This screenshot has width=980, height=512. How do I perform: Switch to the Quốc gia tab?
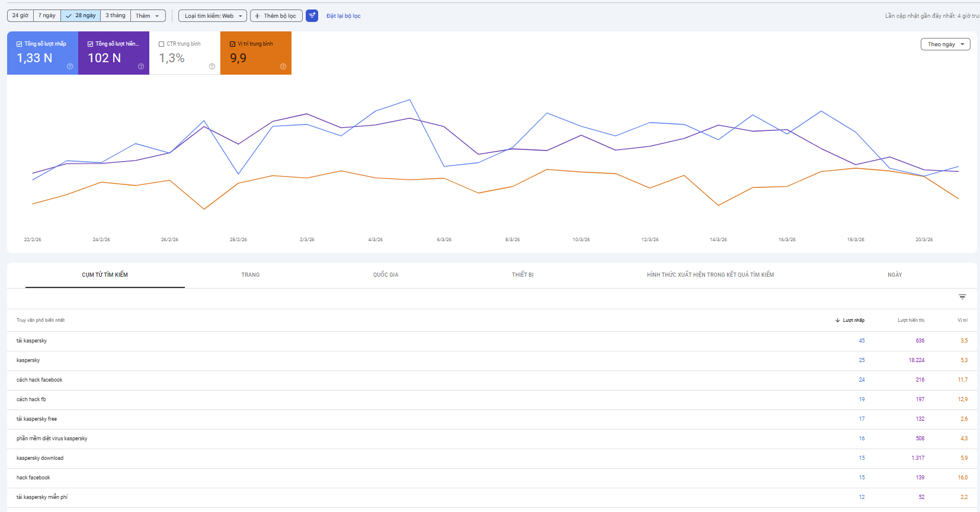(386, 275)
